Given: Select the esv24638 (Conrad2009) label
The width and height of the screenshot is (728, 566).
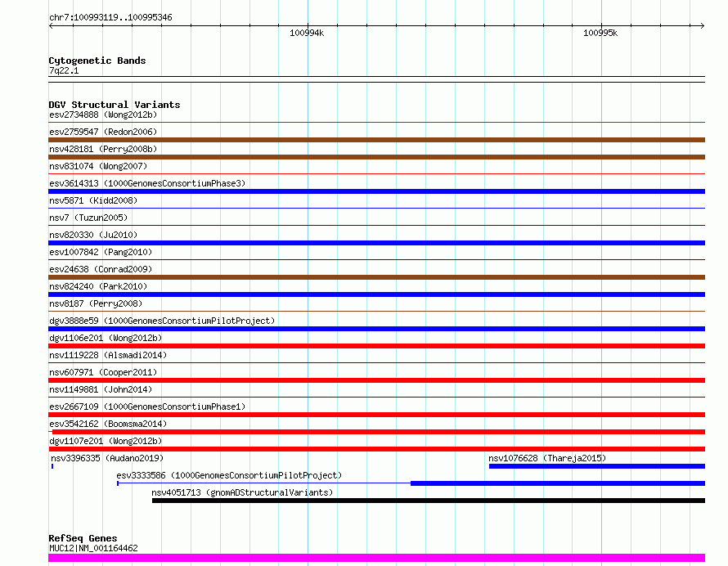Looking at the screenshot, I should click(101, 269).
